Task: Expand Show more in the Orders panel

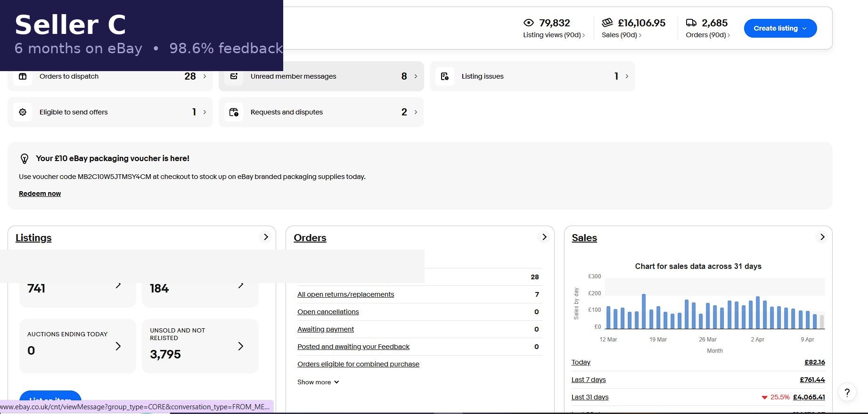Action: (318, 382)
